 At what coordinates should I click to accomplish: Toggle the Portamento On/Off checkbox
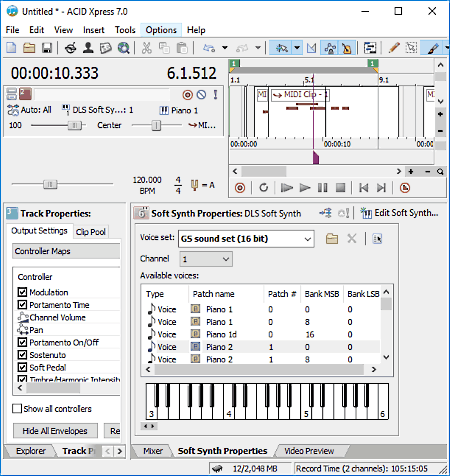22,342
